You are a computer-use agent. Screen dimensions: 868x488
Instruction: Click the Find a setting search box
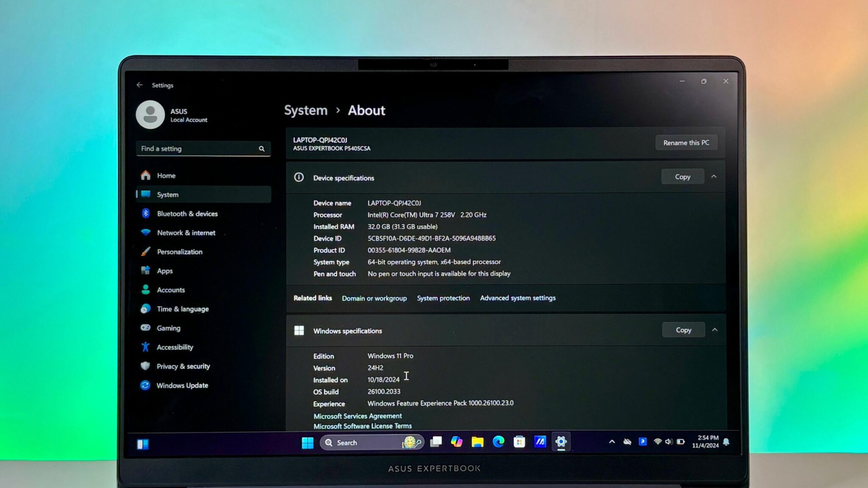203,149
